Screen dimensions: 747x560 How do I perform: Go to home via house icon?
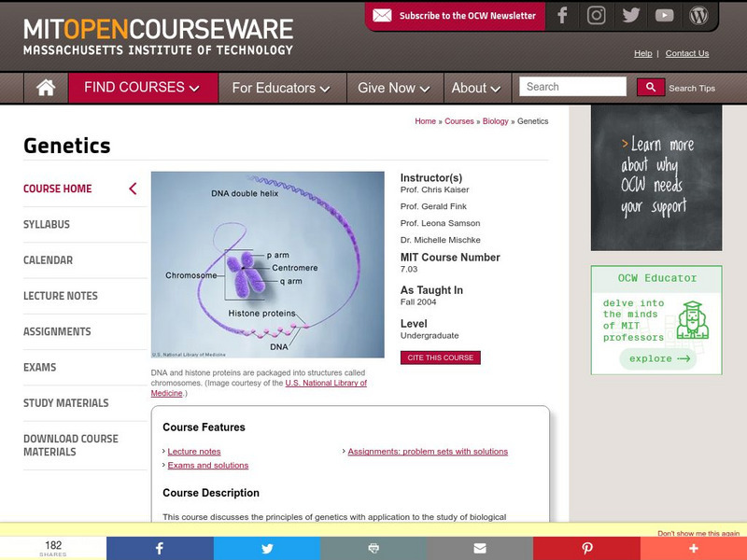coord(46,88)
